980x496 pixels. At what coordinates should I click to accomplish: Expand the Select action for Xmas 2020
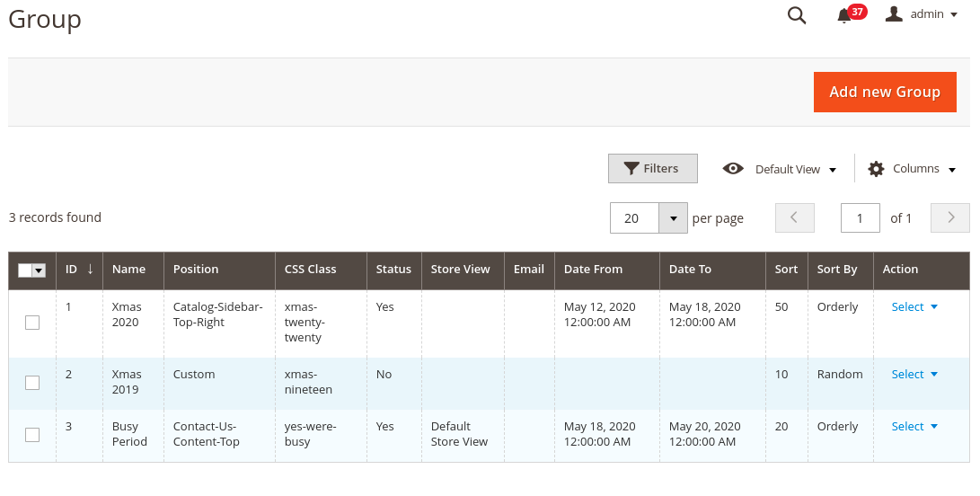click(x=914, y=307)
